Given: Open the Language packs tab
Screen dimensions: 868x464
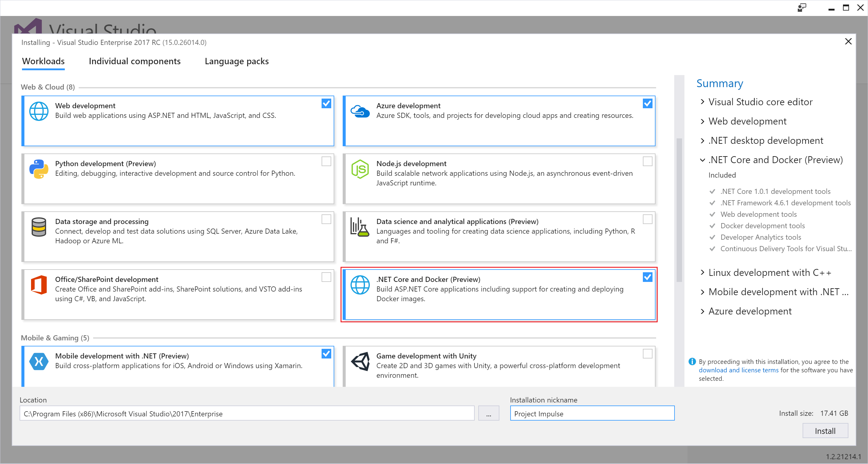Looking at the screenshot, I should pos(237,61).
